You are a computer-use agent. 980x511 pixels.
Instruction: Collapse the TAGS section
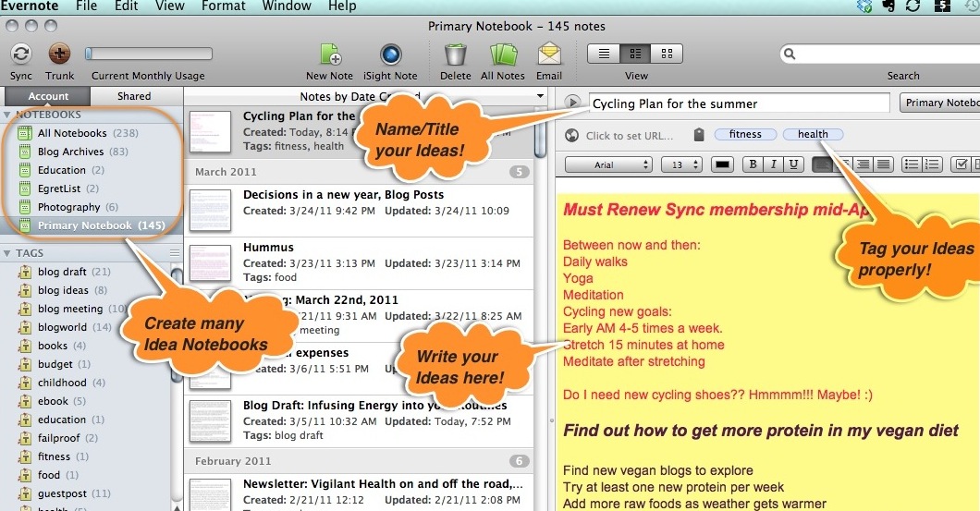6,253
